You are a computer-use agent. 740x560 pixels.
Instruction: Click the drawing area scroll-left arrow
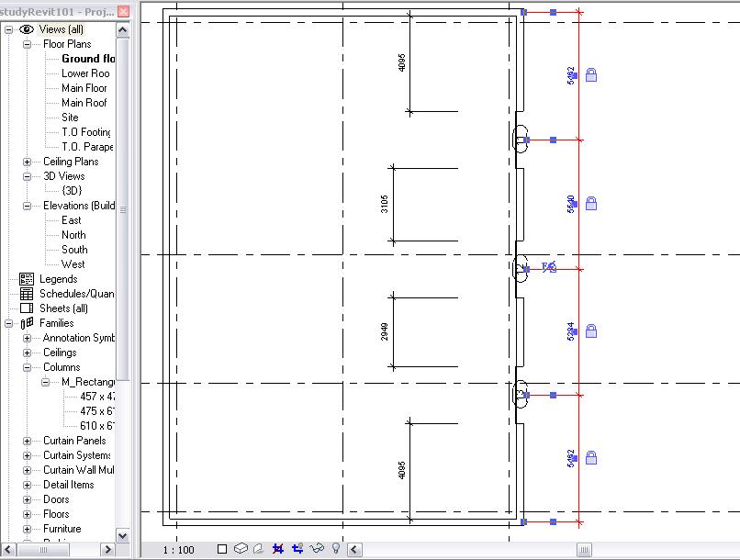pyautogui.click(x=354, y=550)
